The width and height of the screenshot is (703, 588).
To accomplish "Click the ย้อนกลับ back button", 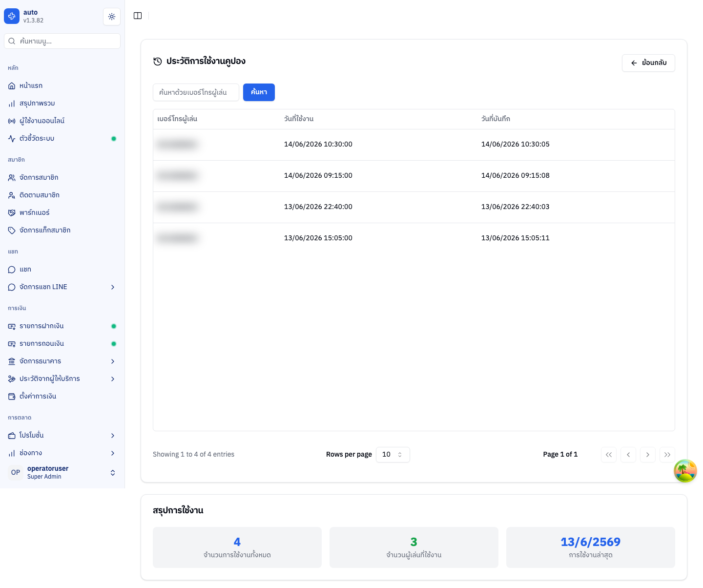I will [648, 63].
